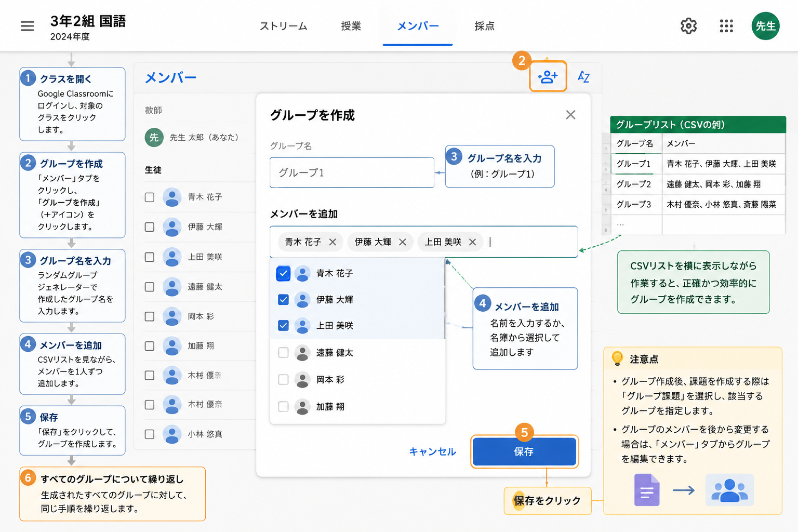Tick checkbox beside 上田 美咲 in student list
The width and height of the screenshot is (798, 532).
150,257
